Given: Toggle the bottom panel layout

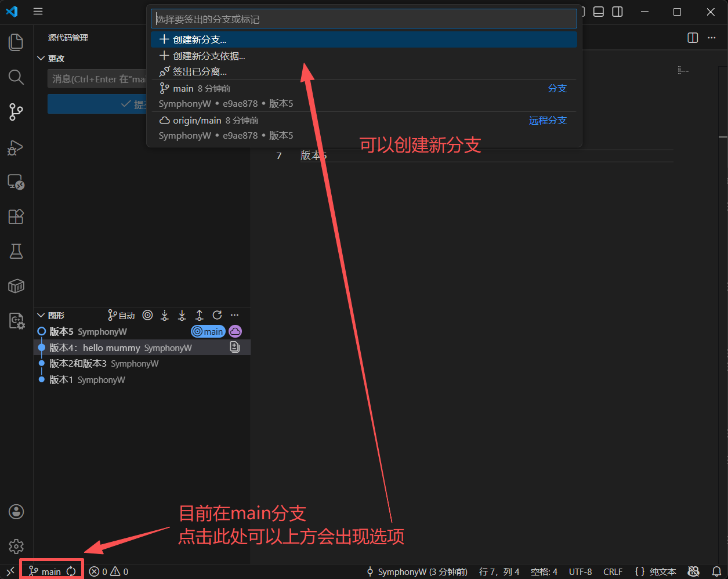Looking at the screenshot, I should click(599, 12).
